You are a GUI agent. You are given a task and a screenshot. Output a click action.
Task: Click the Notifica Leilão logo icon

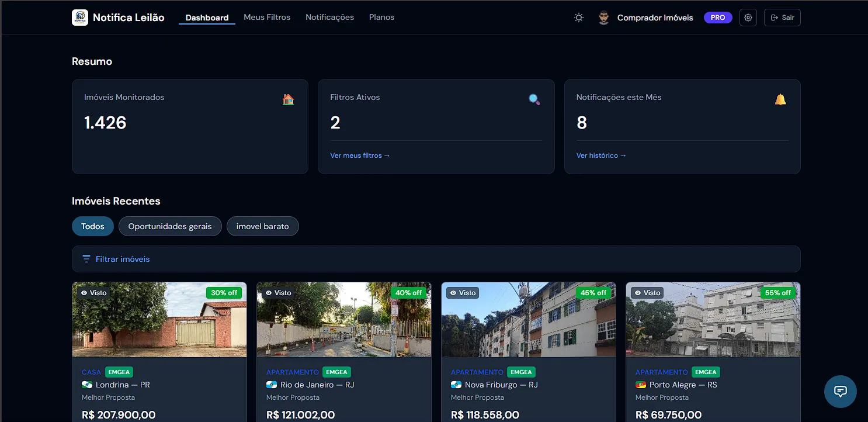[80, 18]
